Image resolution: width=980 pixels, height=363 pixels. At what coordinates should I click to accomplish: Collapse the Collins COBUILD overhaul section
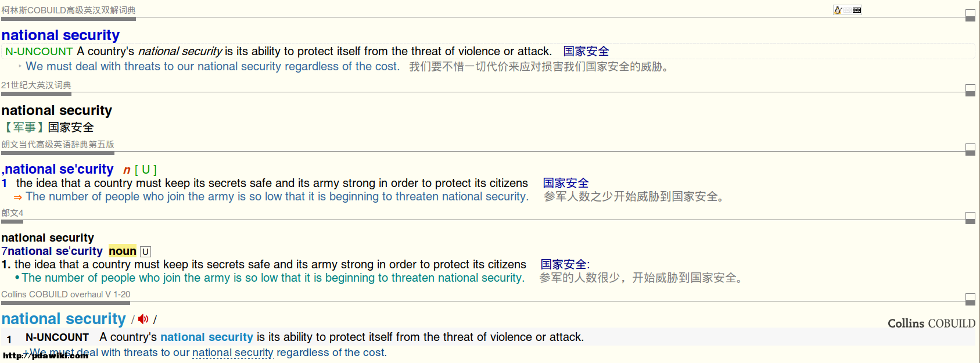(x=970, y=299)
